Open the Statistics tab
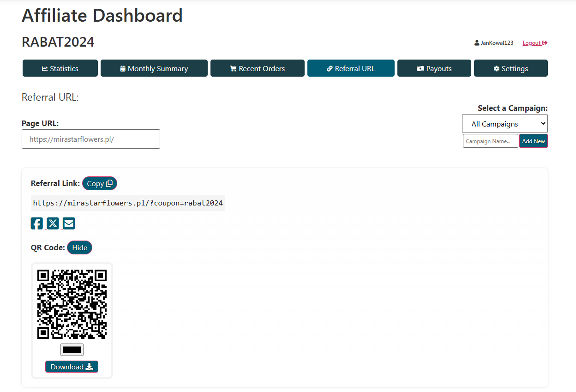 point(60,68)
